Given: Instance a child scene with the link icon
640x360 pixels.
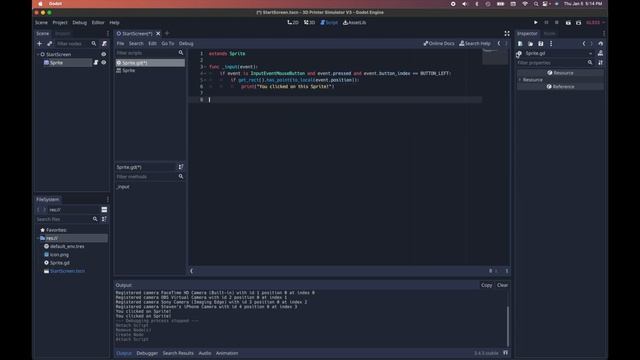Looking at the screenshot, I should point(49,43).
